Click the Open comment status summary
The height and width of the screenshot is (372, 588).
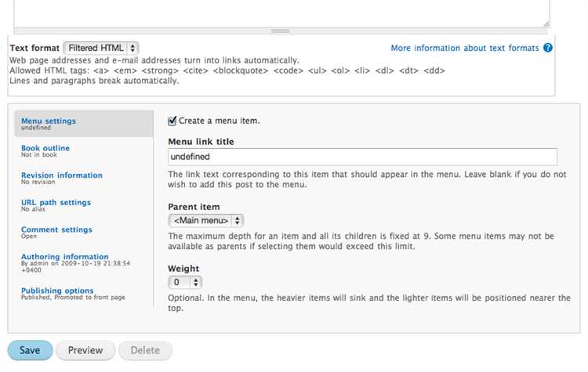click(x=29, y=237)
